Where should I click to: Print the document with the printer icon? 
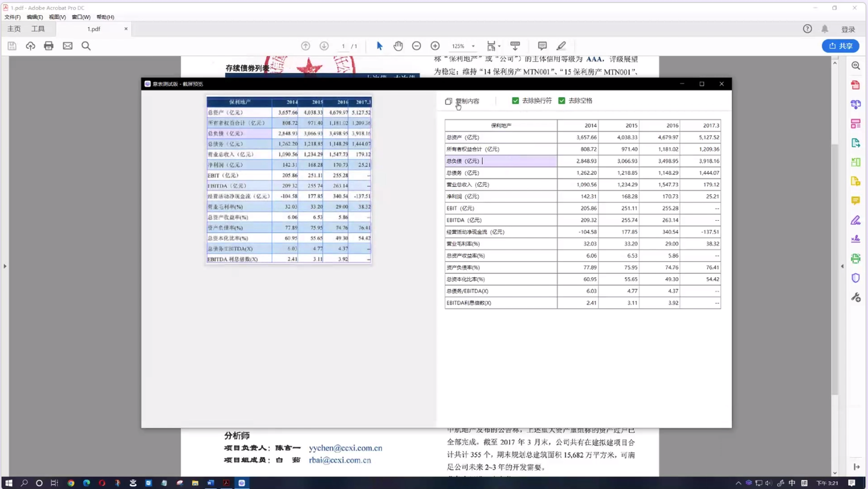[49, 46]
